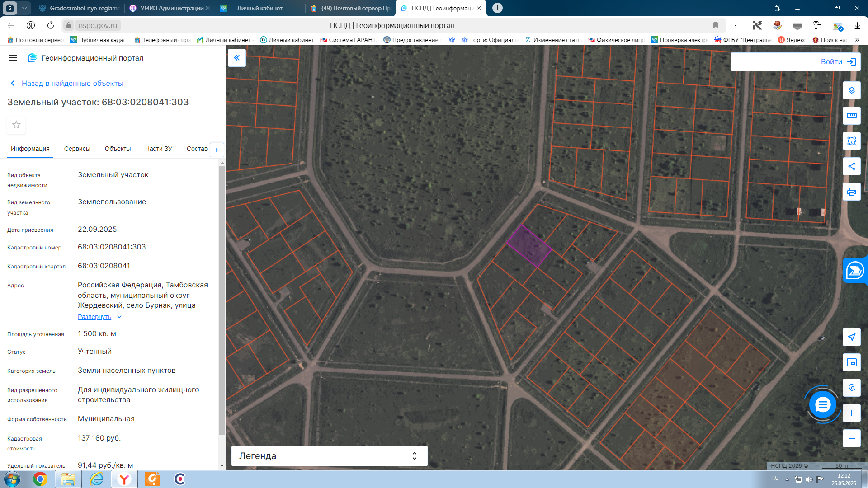Open the Части ЗУ tab
This screenshot has height=488, width=868.
tap(159, 149)
